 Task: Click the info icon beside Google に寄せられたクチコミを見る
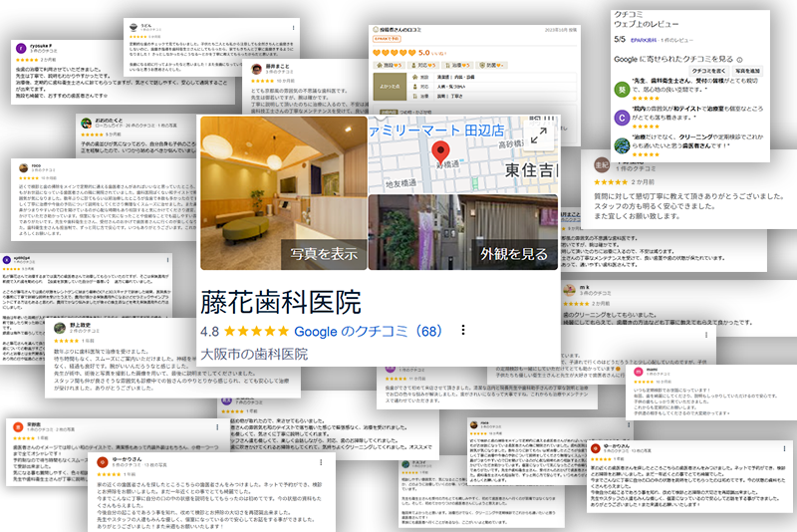(x=739, y=60)
